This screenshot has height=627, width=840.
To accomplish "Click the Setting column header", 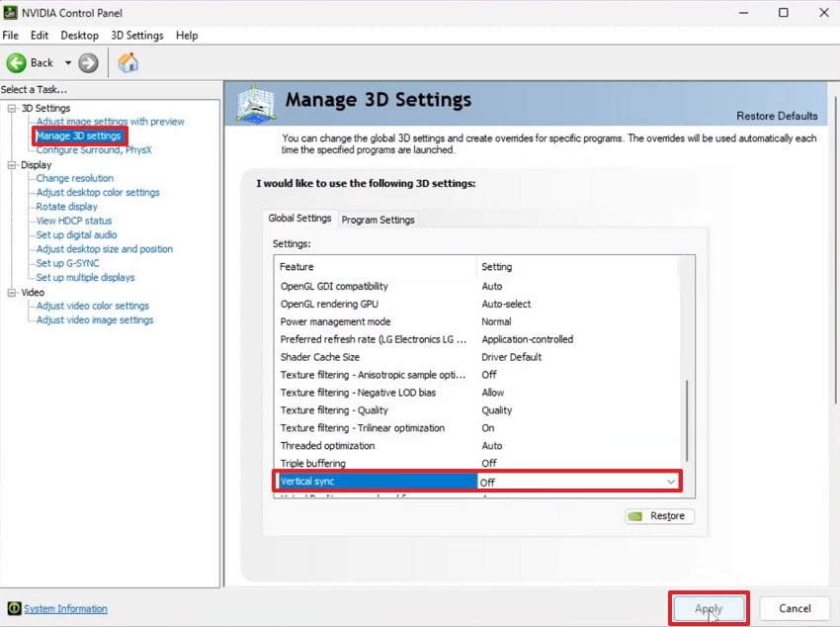I will coord(577,266).
